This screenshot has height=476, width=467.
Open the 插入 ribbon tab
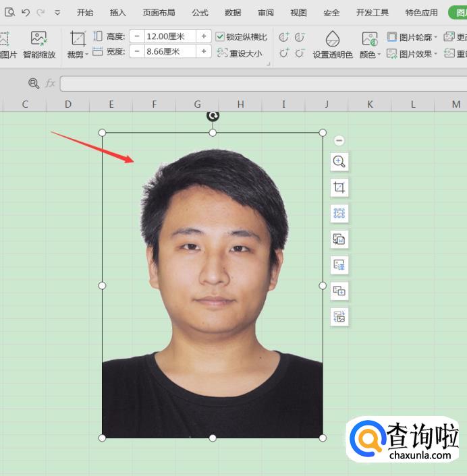118,12
